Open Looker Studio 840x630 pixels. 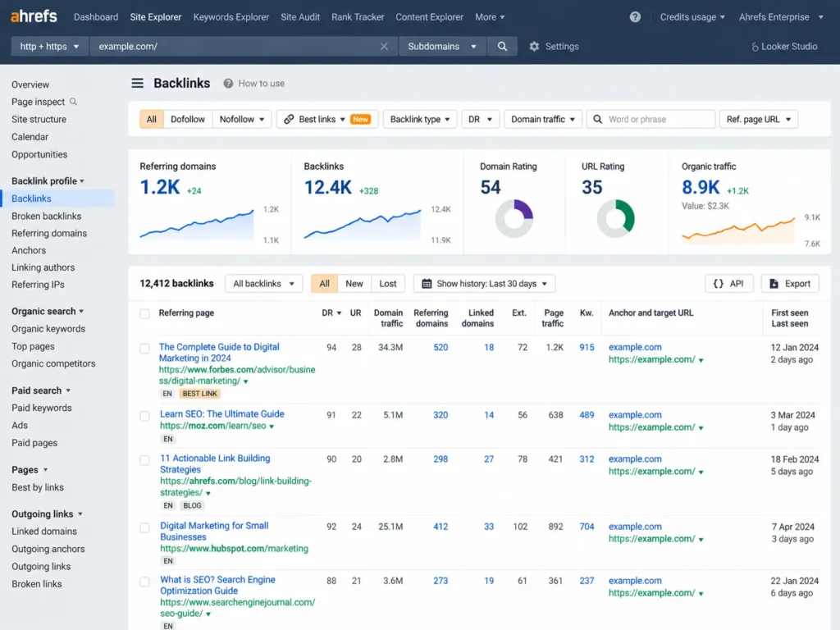[x=784, y=47]
